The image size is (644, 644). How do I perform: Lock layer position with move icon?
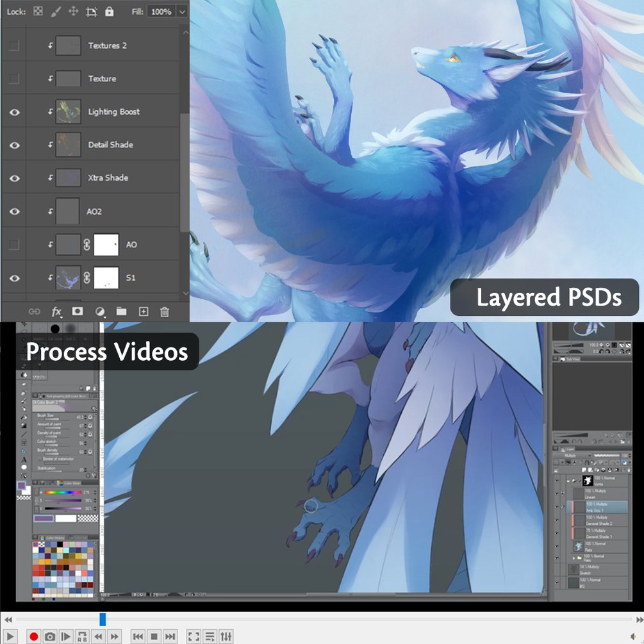(x=73, y=11)
